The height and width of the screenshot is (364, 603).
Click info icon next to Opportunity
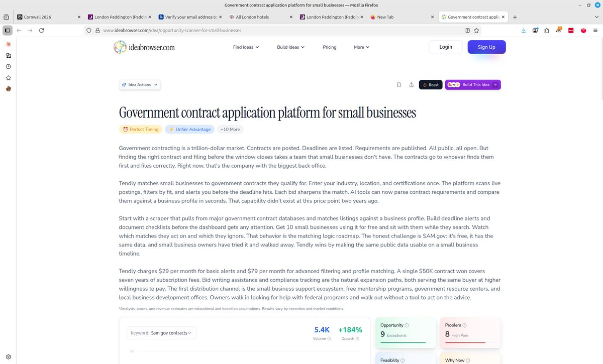[407, 325]
